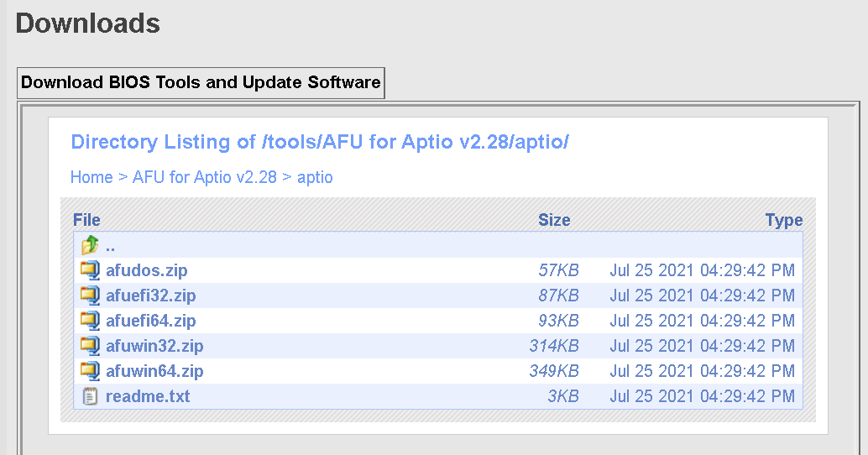Navigate to AFU for Aptio v2.28 breadcrumb
This screenshot has width=868, height=455.
pyautogui.click(x=205, y=177)
